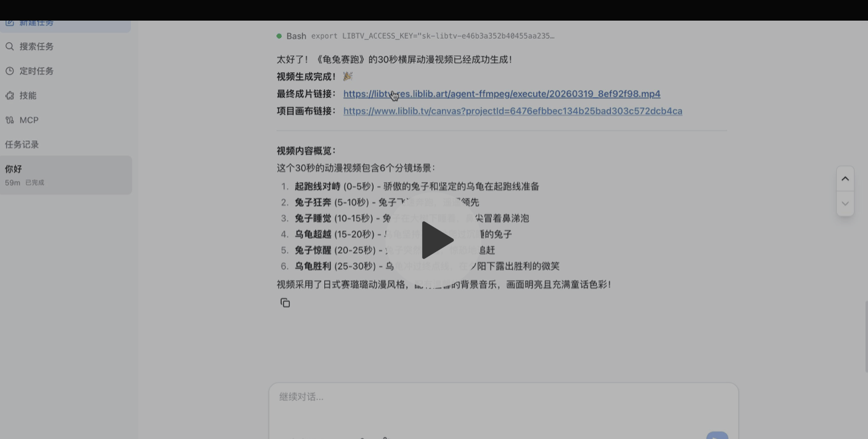
Task: Open the liblib.art final mp4 video link
Action: tap(502, 94)
